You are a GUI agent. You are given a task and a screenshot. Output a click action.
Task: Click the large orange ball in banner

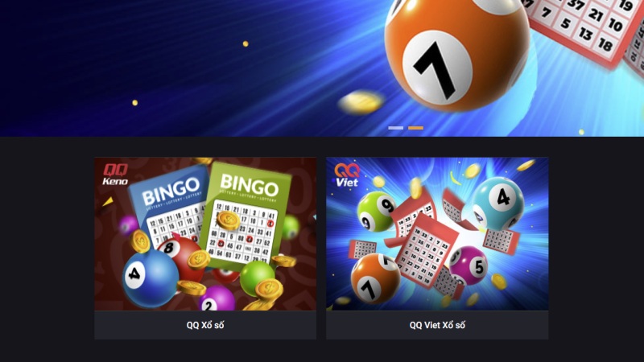pos(456,56)
